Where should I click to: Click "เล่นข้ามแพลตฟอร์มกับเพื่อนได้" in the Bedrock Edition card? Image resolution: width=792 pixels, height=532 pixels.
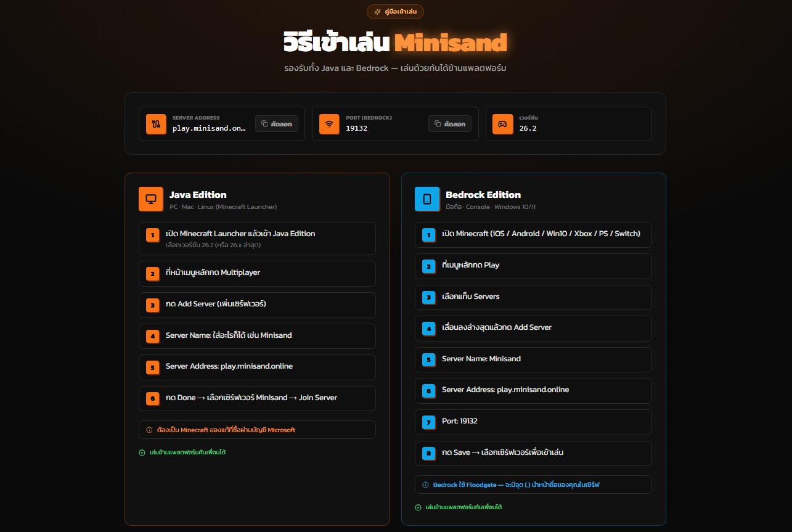coord(463,507)
